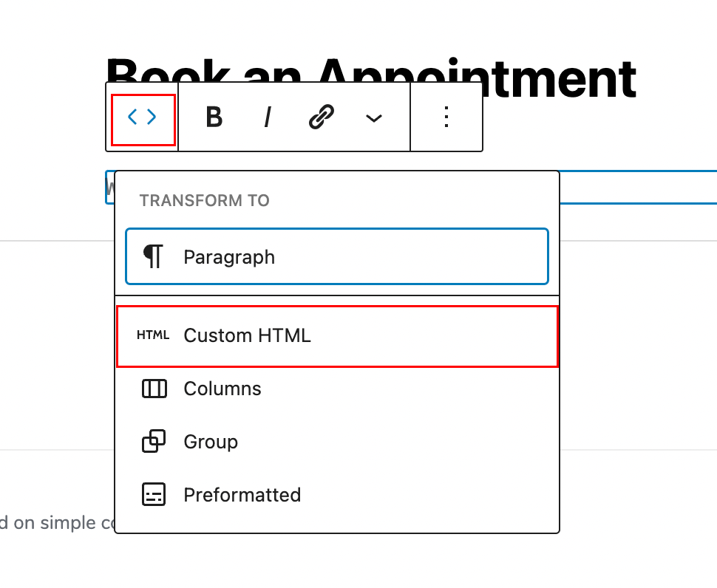Click the HTML icon in transform list
The image size is (717, 588).
(153, 335)
